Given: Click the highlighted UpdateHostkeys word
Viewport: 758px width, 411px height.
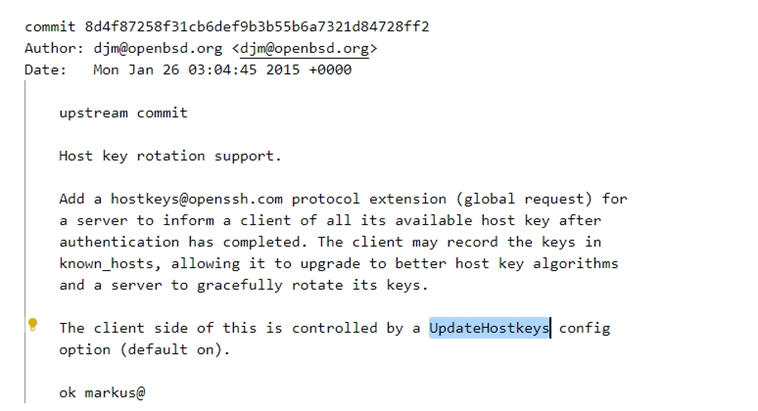Looking at the screenshot, I should [x=489, y=328].
